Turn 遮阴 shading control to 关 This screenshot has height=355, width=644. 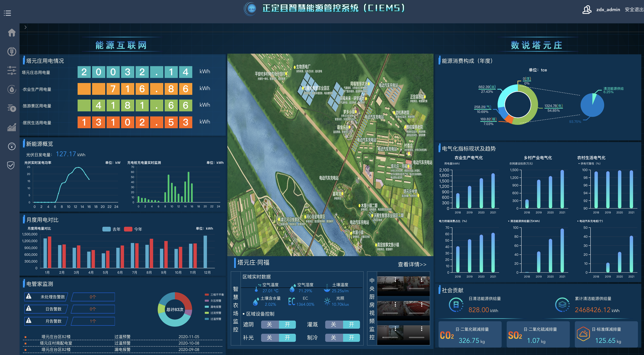[x=270, y=324]
